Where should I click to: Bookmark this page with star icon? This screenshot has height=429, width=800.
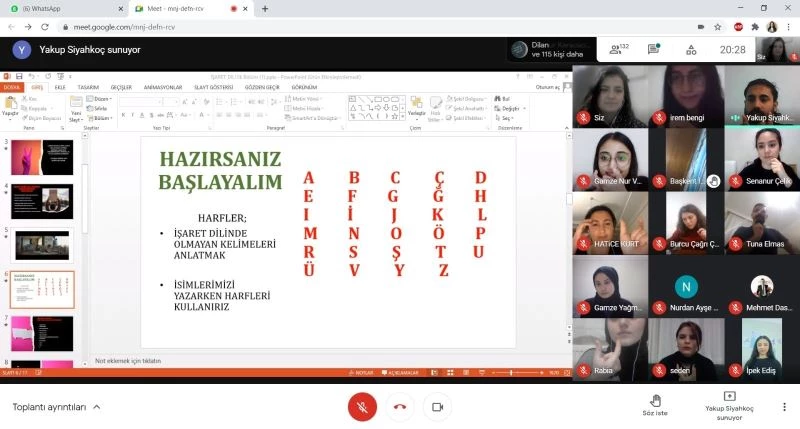718,27
